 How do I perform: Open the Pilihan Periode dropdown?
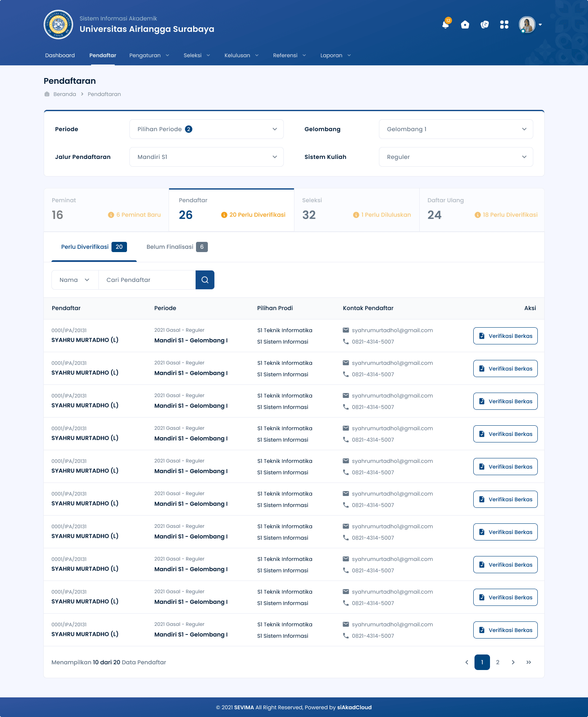click(x=207, y=129)
